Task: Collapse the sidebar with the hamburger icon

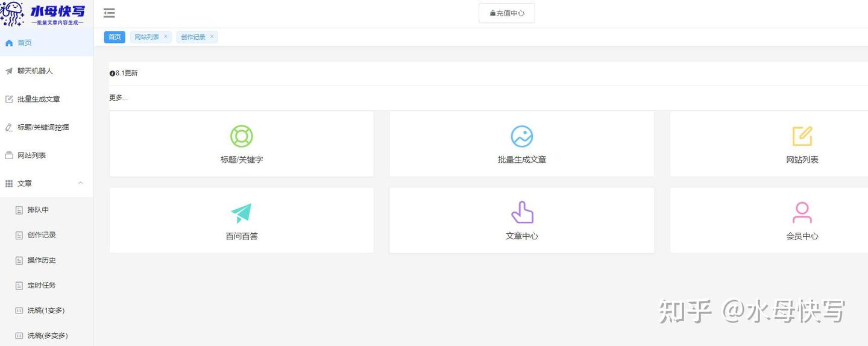Action: pyautogui.click(x=109, y=13)
